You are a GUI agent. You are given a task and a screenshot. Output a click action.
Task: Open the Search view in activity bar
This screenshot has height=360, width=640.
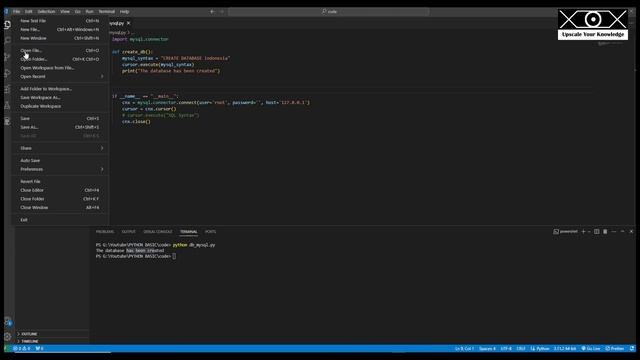tap(7, 40)
